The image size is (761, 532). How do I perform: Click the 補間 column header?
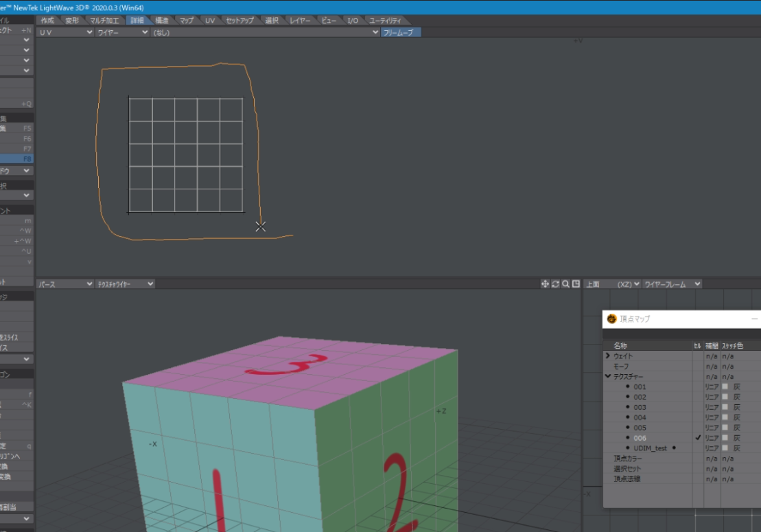pos(712,345)
